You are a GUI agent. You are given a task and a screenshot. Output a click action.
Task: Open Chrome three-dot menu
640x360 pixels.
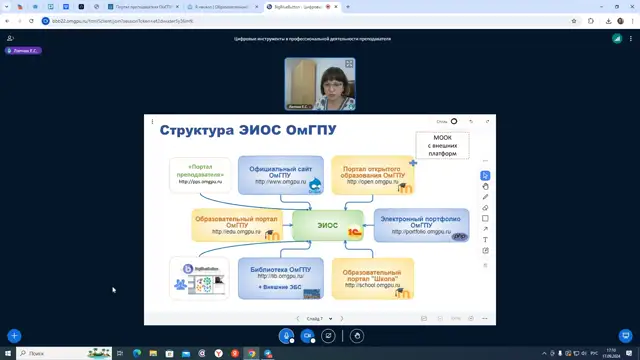click(633, 21)
